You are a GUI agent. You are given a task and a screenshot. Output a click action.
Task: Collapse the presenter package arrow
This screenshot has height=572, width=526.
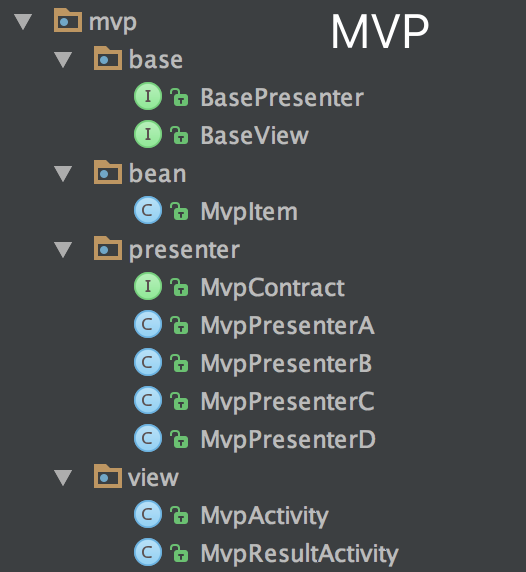[63, 250]
